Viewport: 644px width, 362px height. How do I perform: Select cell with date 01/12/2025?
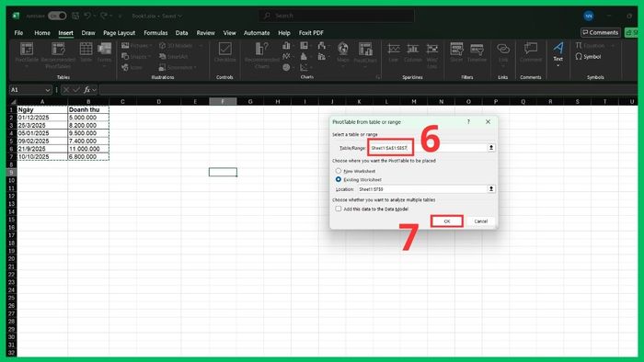pos(42,118)
